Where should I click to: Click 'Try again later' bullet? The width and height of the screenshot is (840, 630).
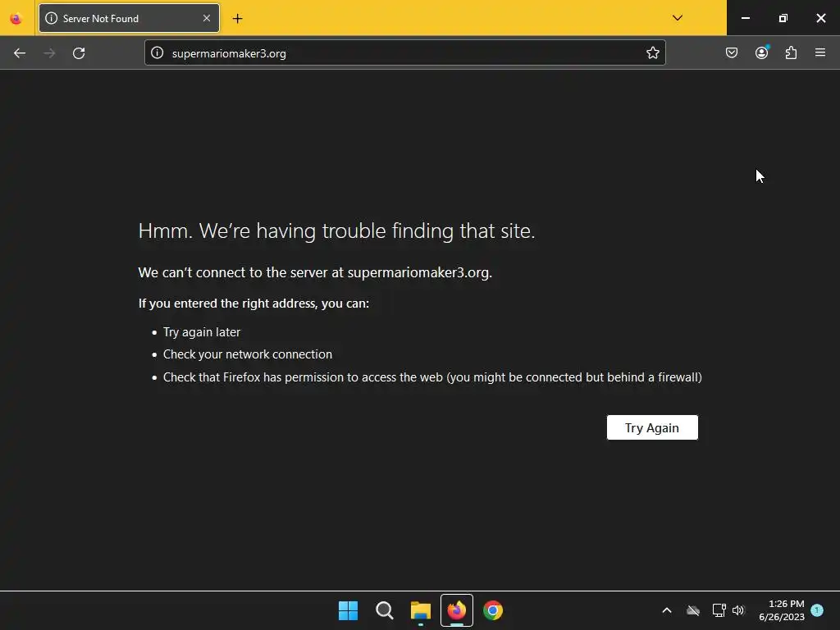202,332
